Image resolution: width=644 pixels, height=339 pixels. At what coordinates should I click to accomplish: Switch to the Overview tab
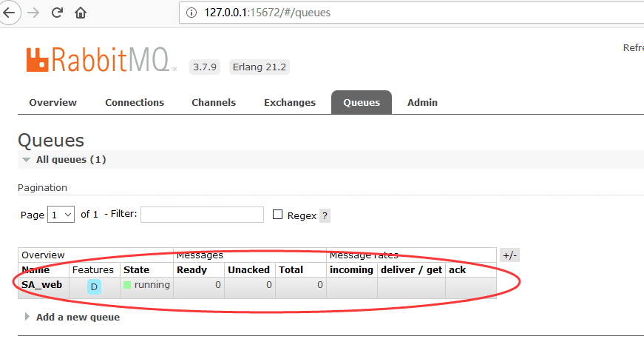(52, 102)
